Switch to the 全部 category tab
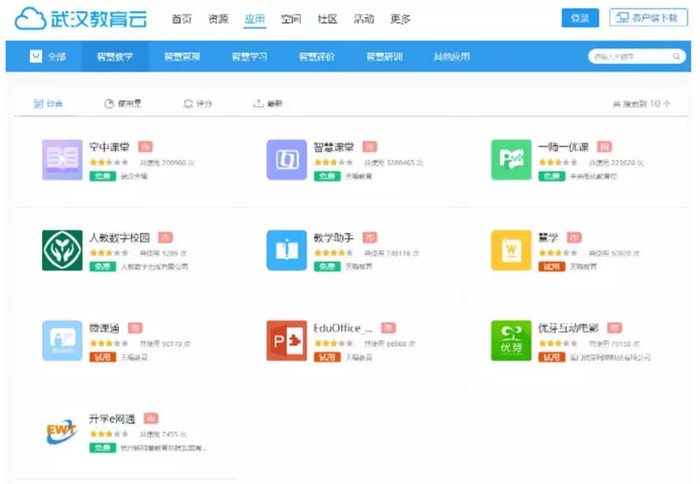Viewport: 700px width, 484px height. 48,57
